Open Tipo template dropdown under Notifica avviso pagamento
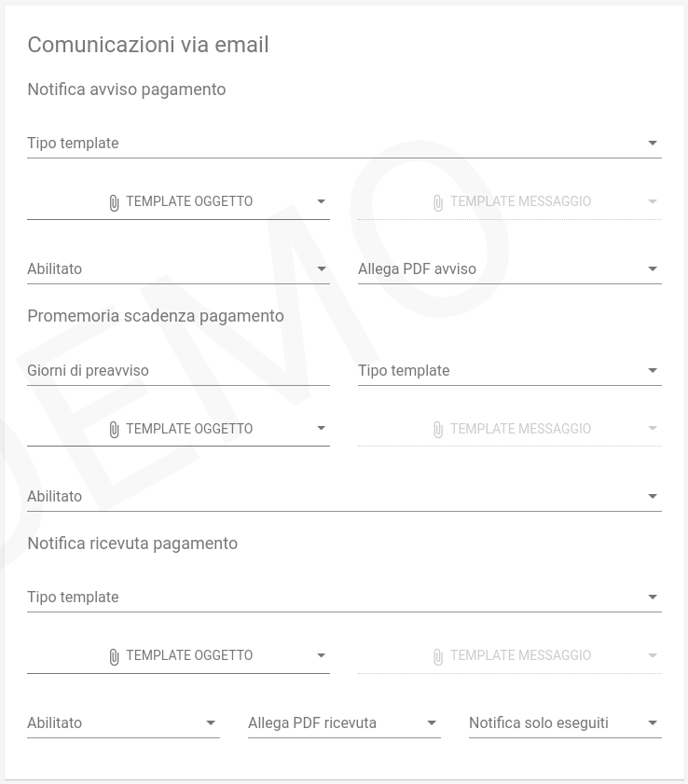 [344, 143]
